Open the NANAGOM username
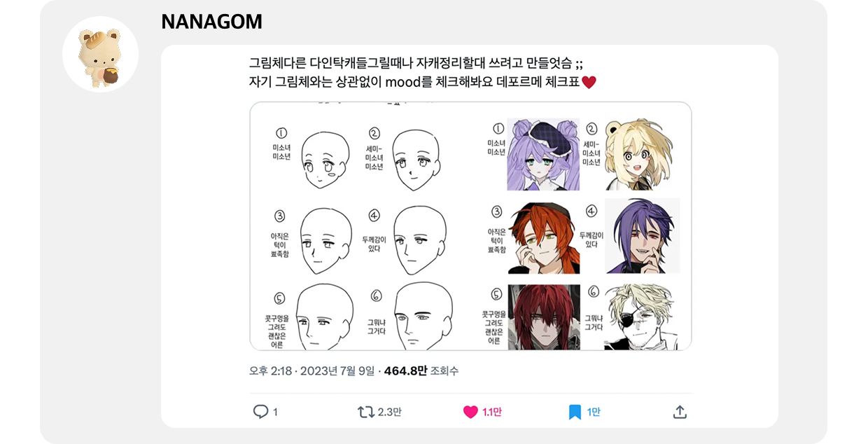Viewport: 868px width, 444px height. (x=211, y=22)
